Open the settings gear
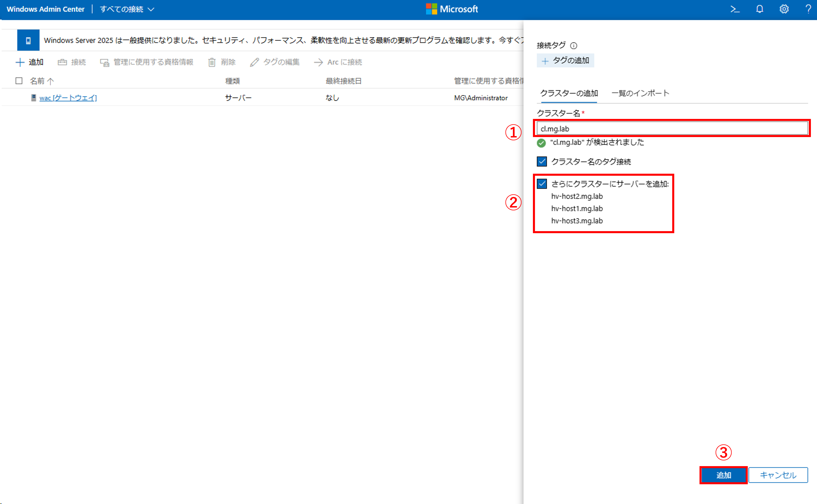The height and width of the screenshot is (504, 817). pyautogui.click(x=784, y=9)
